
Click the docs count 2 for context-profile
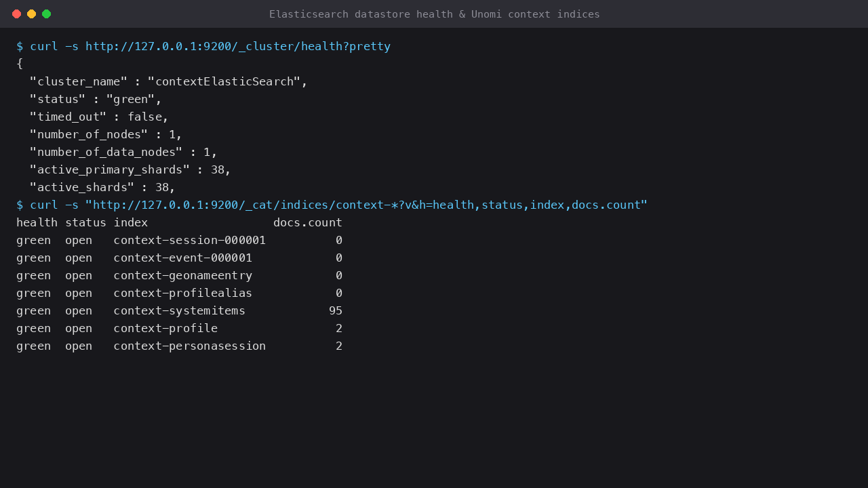click(x=339, y=328)
